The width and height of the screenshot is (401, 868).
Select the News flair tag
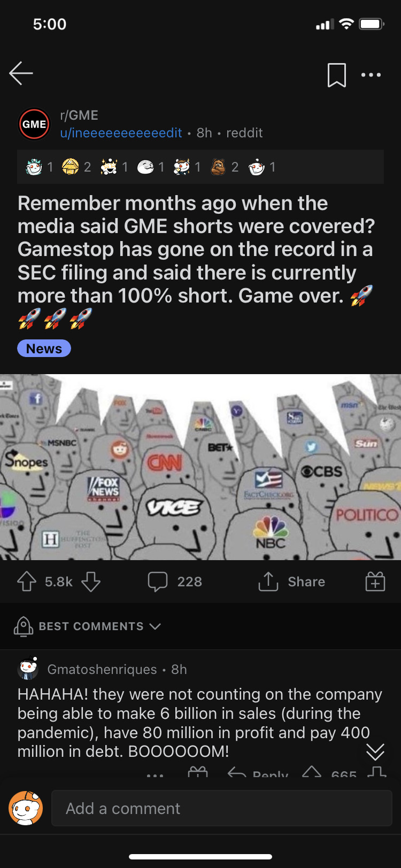click(x=44, y=348)
